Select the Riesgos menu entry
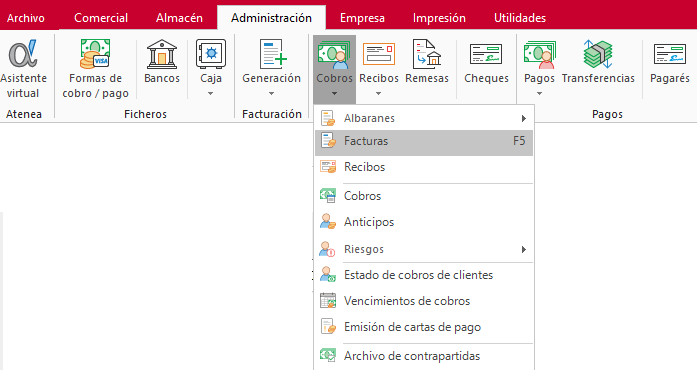The height and width of the screenshot is (370, 697). 424,249
